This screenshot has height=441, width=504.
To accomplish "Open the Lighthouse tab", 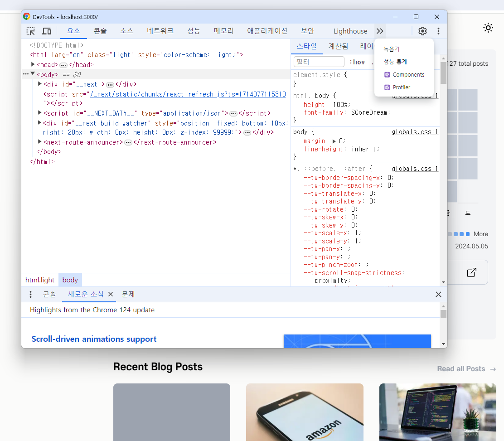I will coord(350,31).
